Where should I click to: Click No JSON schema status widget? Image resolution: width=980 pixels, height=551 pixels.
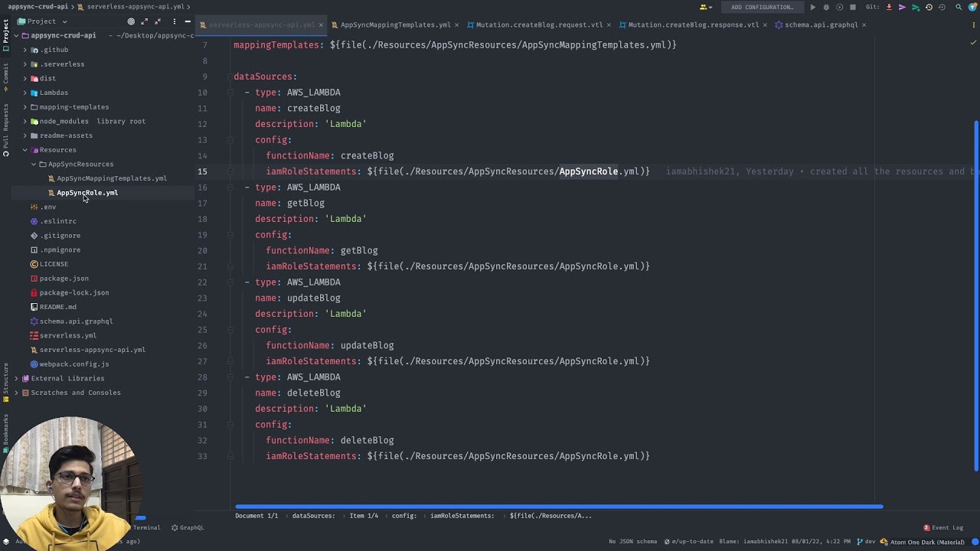click(x=632, y=542)
